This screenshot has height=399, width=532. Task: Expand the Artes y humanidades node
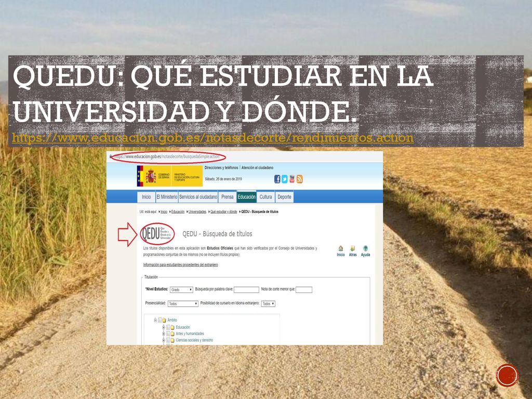(164, 334)
